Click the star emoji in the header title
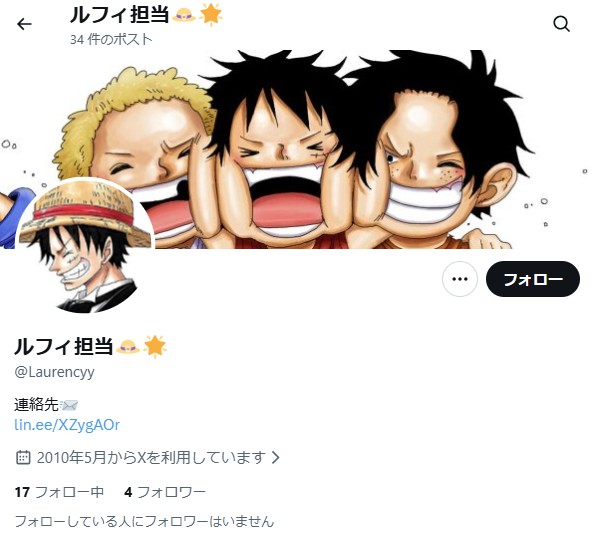This screenshot has height=548, width=593. click(x=211, y=14)
